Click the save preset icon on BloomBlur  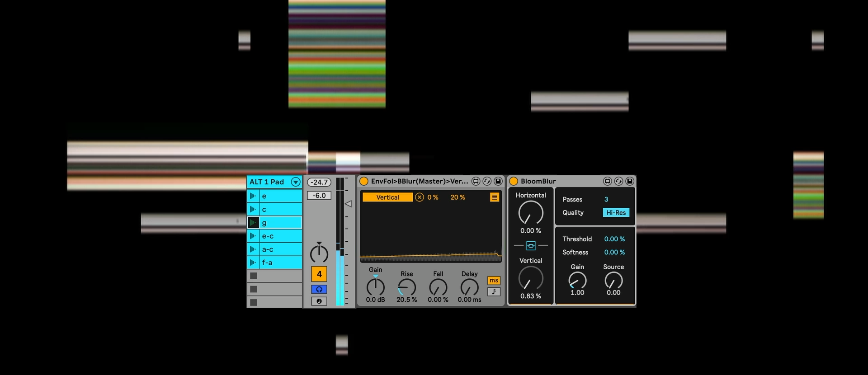pos(629,181)
